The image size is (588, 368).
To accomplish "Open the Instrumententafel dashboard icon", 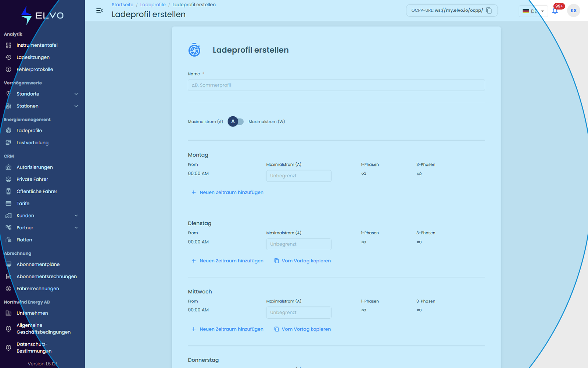I will coord(8,45).
